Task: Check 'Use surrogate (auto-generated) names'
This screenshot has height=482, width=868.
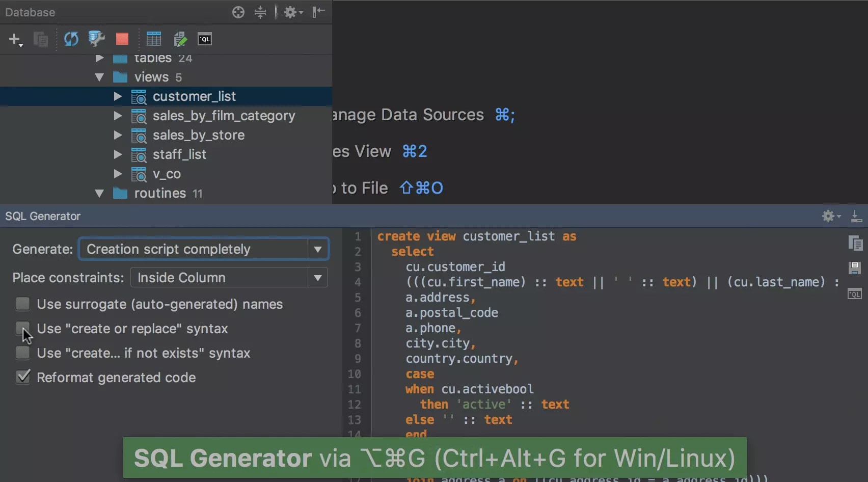Action: click(x=22, y=304)
